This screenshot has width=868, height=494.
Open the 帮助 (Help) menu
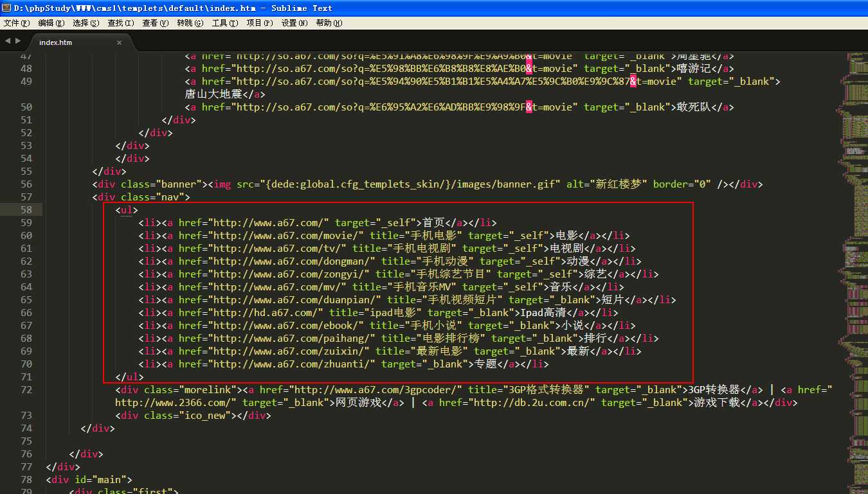pos(329,23)
